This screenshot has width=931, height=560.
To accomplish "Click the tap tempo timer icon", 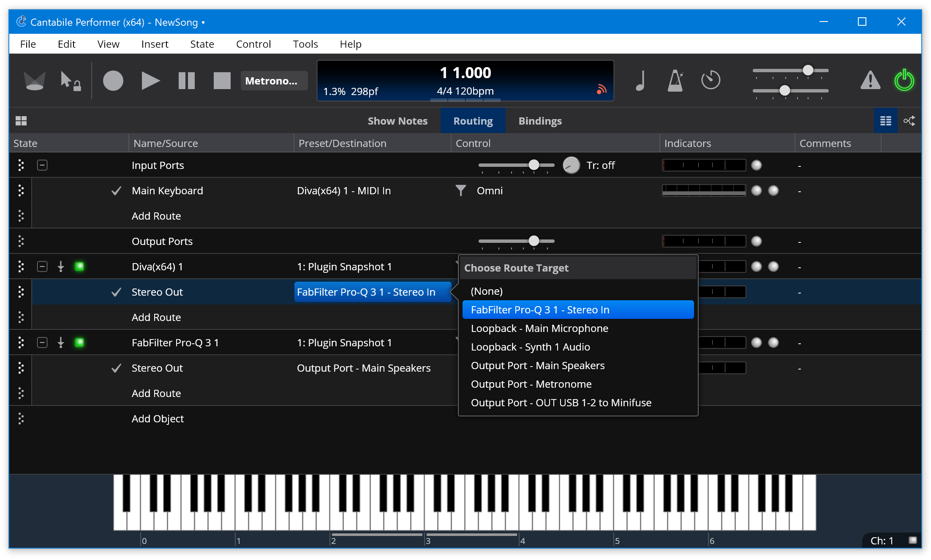I will pyautogui.click(x=710, y=80).
